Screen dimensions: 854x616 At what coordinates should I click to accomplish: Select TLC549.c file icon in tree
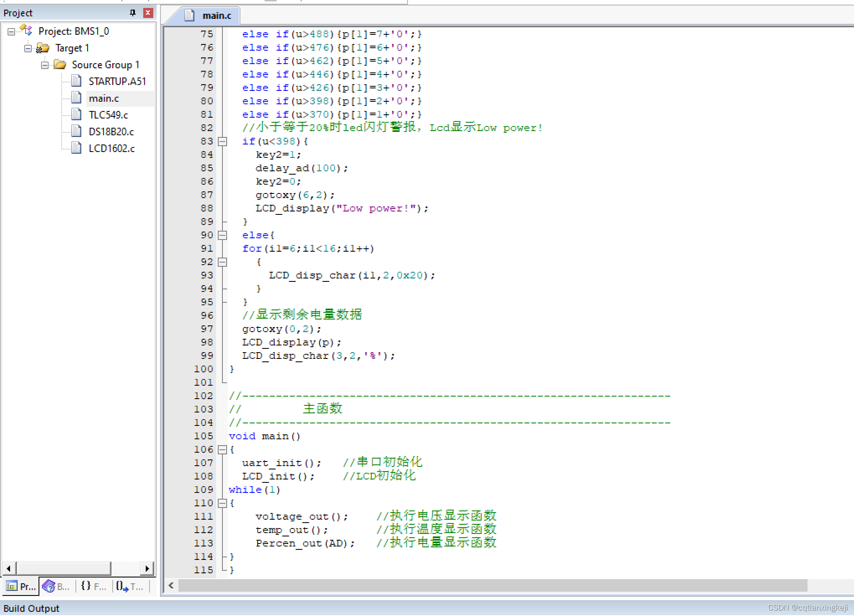(x=76, y=114)
